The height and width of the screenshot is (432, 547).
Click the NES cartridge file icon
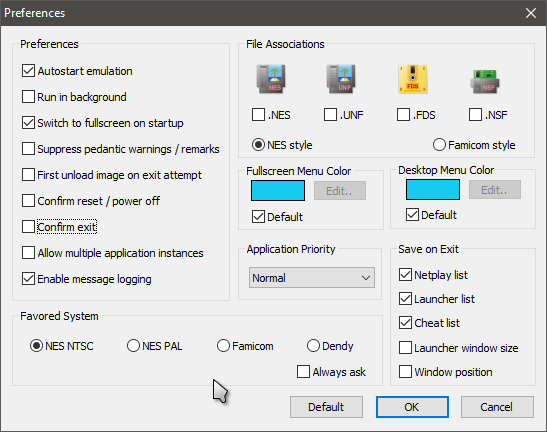(x=271, y=79)
